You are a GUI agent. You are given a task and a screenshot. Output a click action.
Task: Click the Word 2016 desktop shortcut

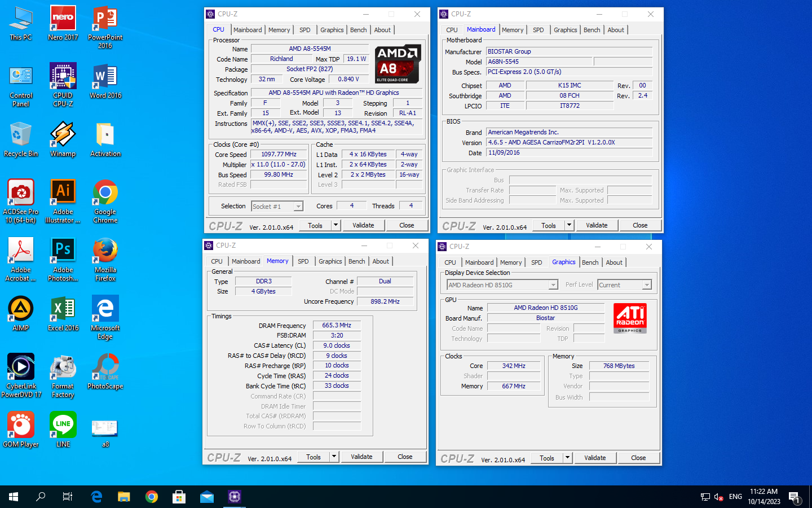tap(105, 82)
